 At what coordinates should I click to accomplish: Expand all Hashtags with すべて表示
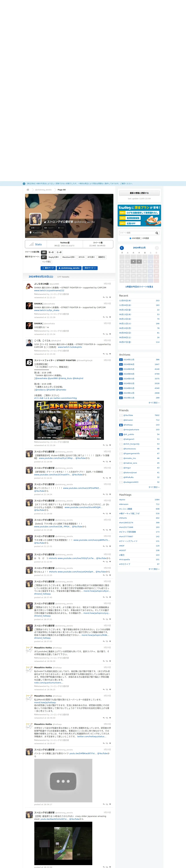(x=154, y=569)
